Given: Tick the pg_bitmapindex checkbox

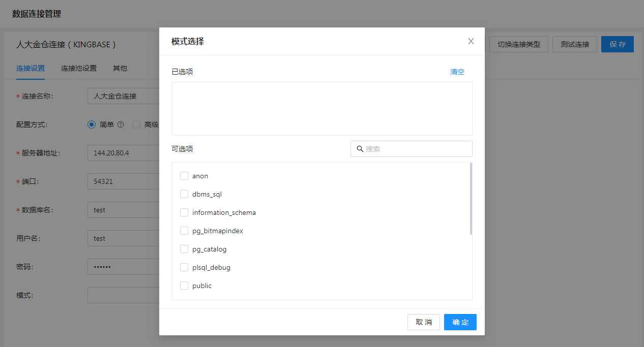Looking at the screenshot, I should [x=184, y=231].
